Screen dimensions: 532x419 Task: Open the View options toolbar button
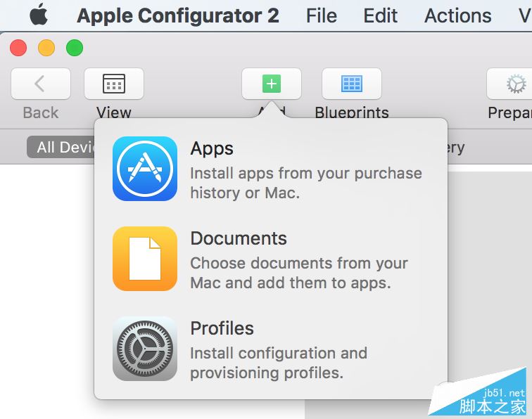tap(114, 84)
